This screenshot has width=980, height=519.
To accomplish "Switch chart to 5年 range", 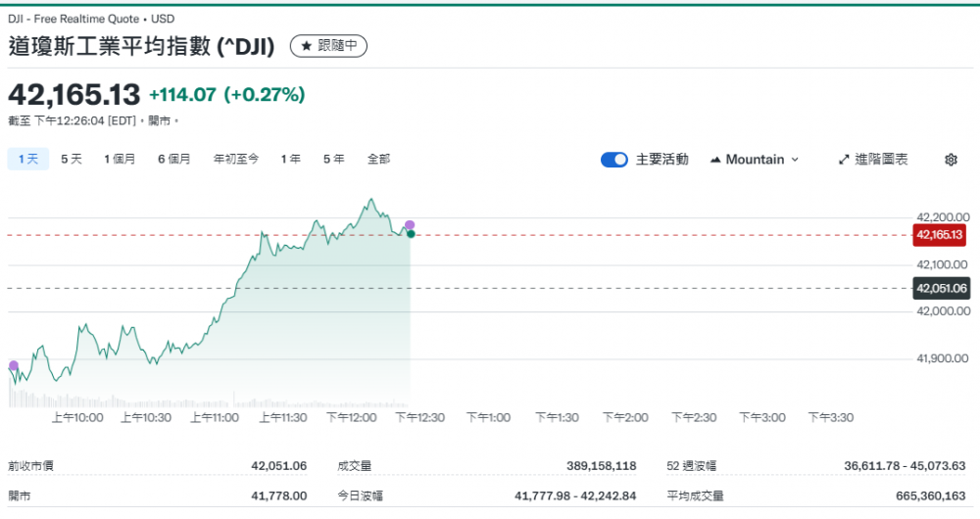I will coord(334,159).
